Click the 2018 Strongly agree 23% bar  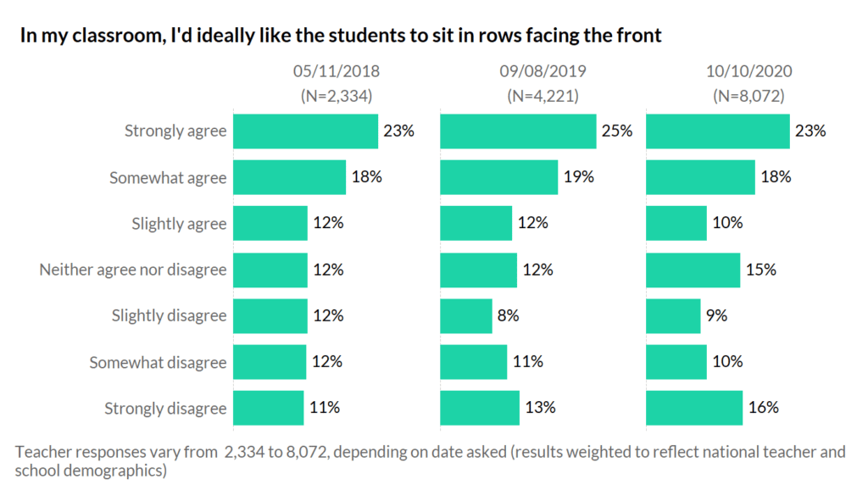click(305, 131)
